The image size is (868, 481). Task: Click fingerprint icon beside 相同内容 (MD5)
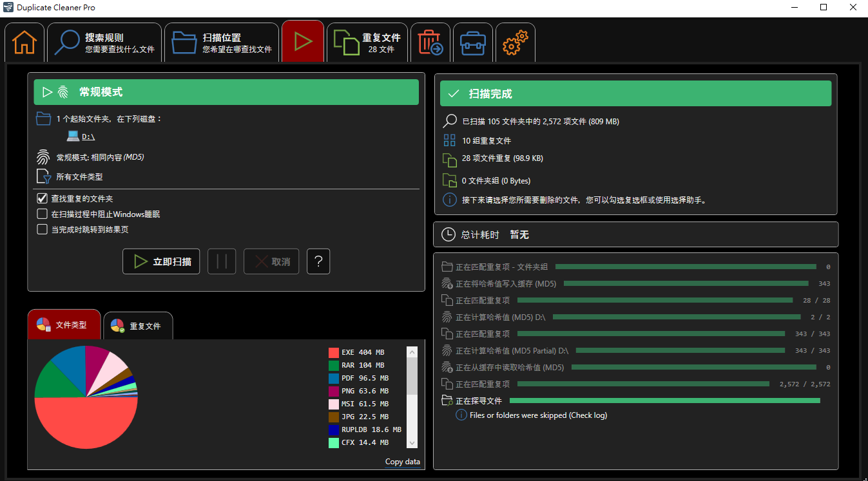pos(43,157)
